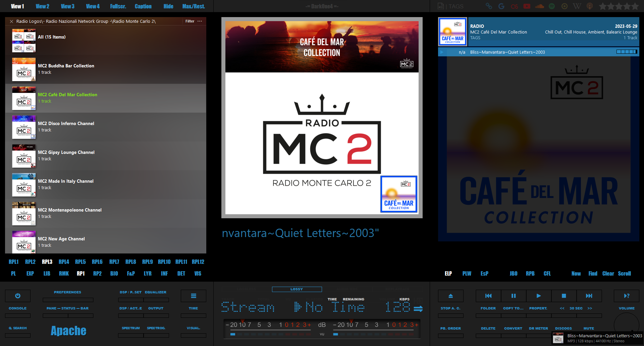Adjust the VOLUME knob

627,325
